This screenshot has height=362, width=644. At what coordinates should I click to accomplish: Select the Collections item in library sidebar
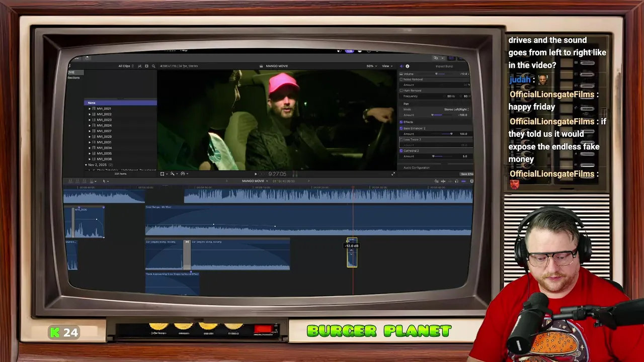[x=73, y=78]
